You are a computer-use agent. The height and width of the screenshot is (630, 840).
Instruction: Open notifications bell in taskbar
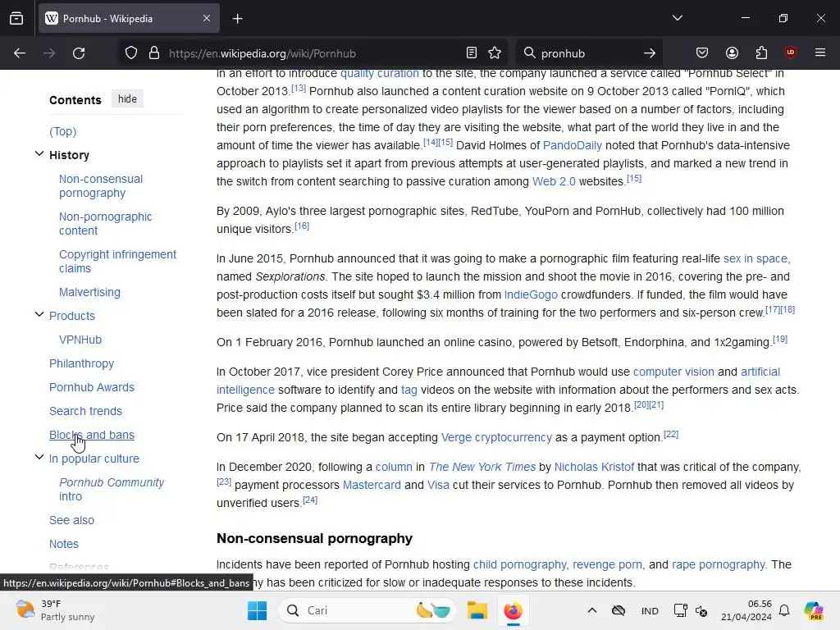pos(784,610)
